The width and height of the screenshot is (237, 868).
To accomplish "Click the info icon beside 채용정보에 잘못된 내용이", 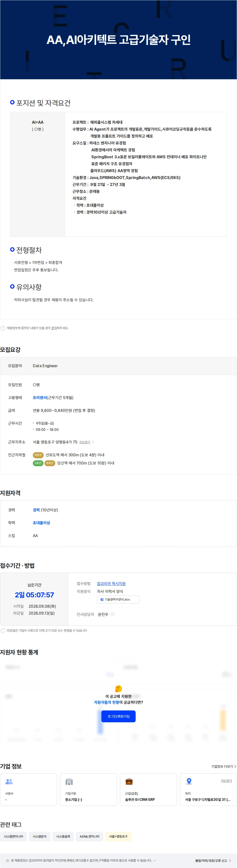I will 3,328.
